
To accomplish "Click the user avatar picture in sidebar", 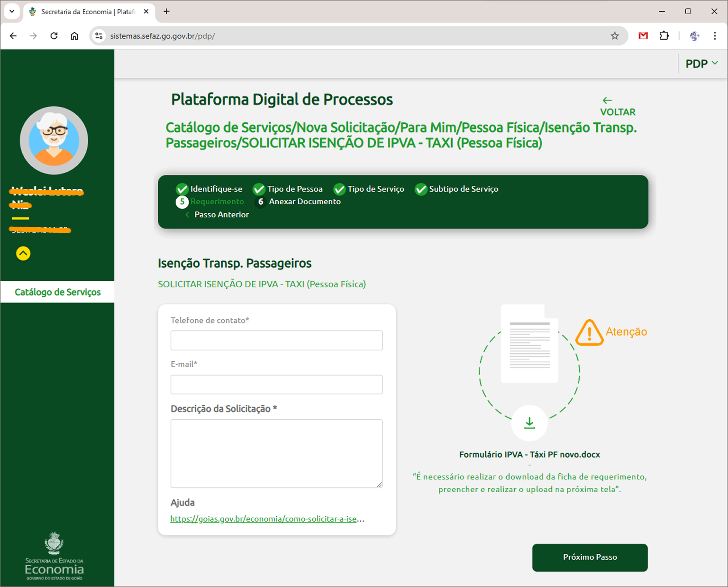I will click(54, 140).
